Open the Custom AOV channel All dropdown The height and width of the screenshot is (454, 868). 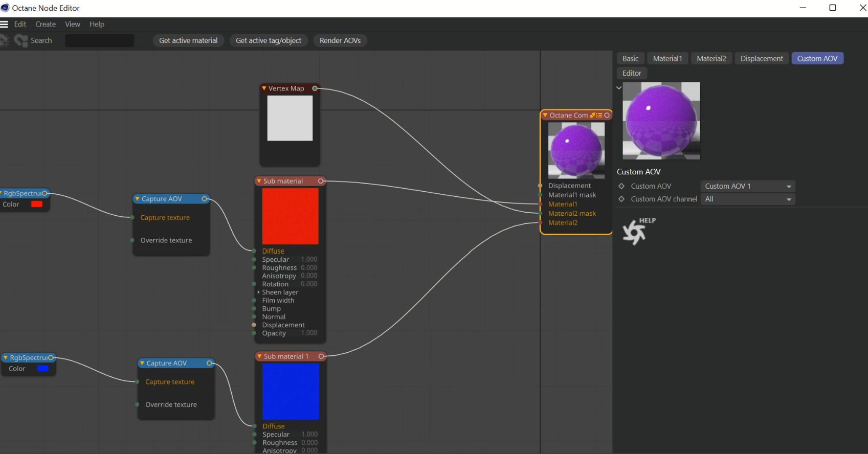(748, 199)
